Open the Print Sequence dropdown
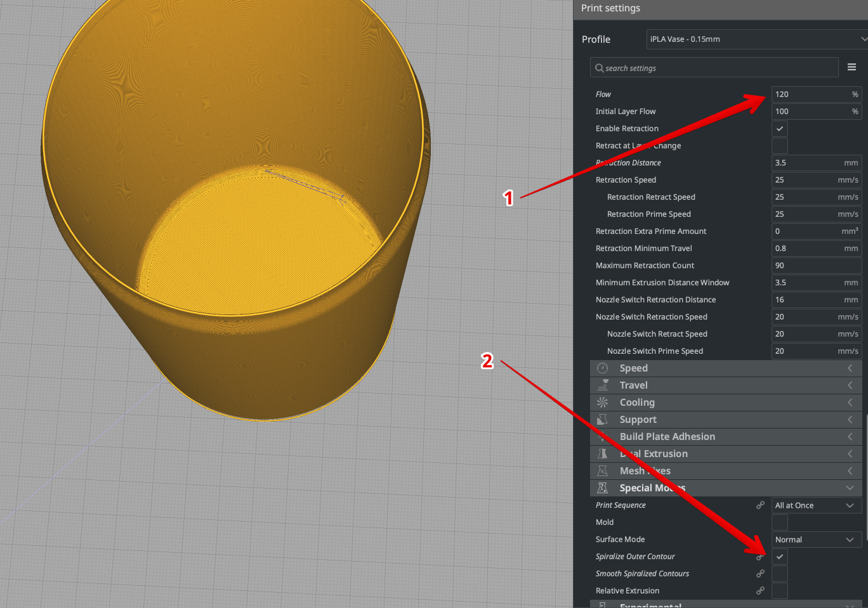Image resolution: width=868 pixels, height=608 pixels. [x=816, y=505]
